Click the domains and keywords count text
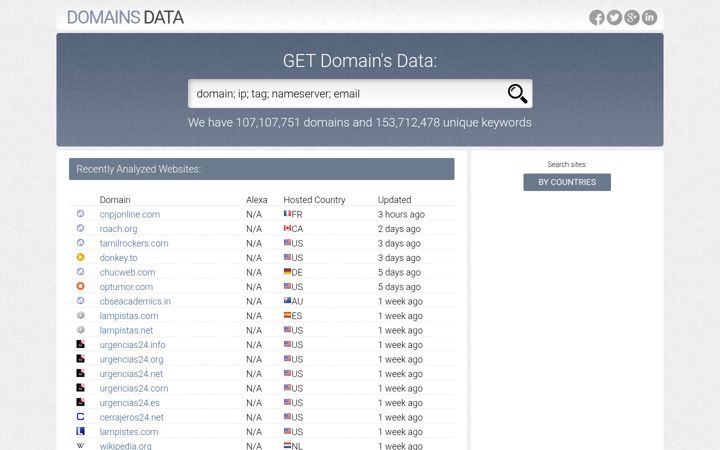720x450 pixels. click(360, 123)
